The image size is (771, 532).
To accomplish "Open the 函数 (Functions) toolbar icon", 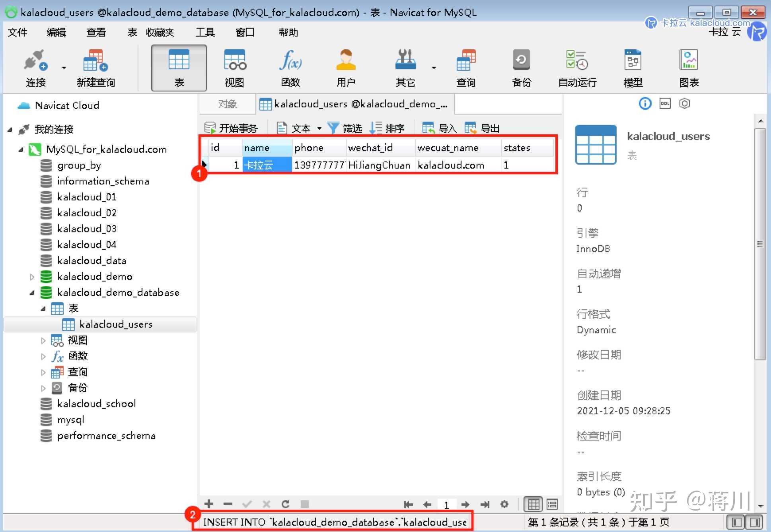I will (x=291, y=68).
